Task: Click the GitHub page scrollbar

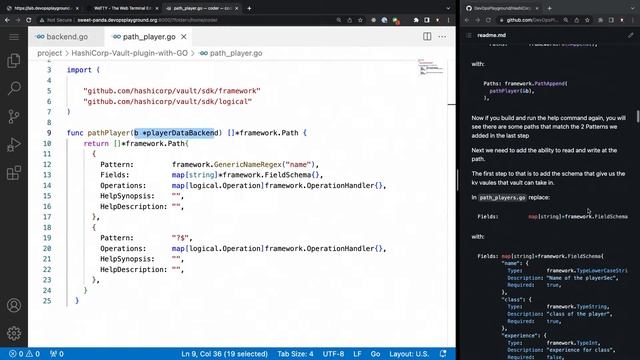Action: [638, 116]
